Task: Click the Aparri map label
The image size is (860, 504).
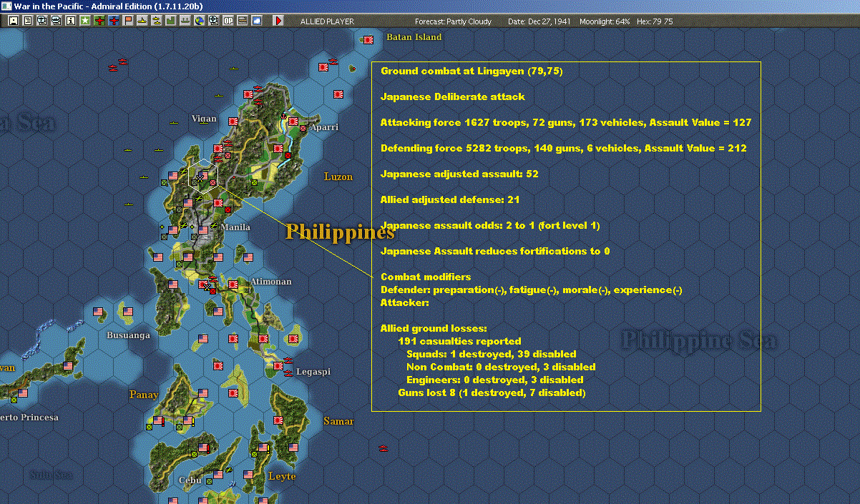Action: click(324, 127)
